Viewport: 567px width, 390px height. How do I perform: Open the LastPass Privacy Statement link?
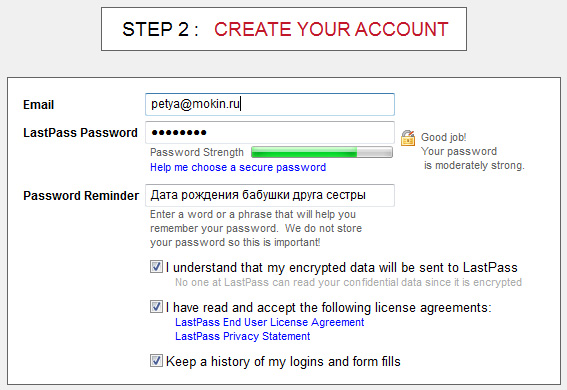click(x=243, y=336)
